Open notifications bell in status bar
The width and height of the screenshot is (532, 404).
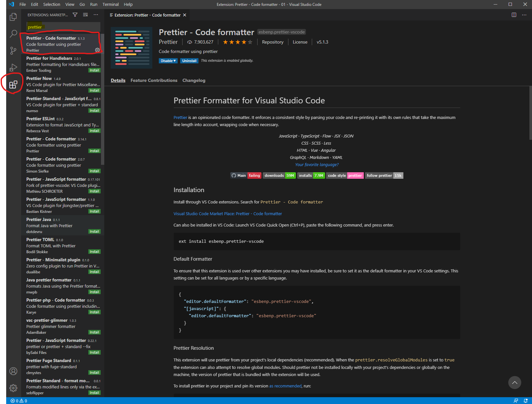pos(526,401)
